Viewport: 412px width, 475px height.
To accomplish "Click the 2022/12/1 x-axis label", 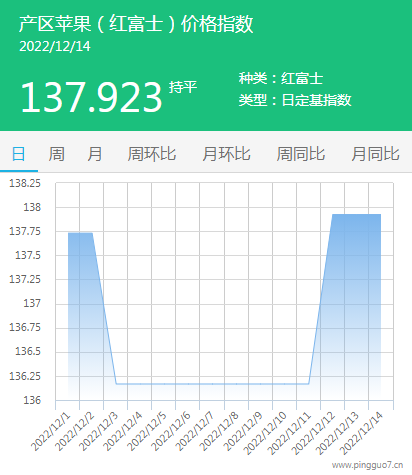I will tap(51, 431).
